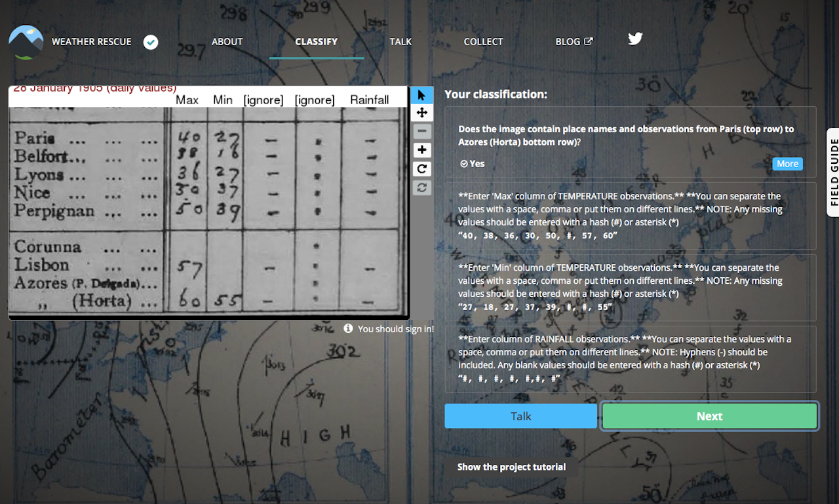Reset the image view with the refresh icon
This screenshot has width=839, height=504.
pos(421,187)
